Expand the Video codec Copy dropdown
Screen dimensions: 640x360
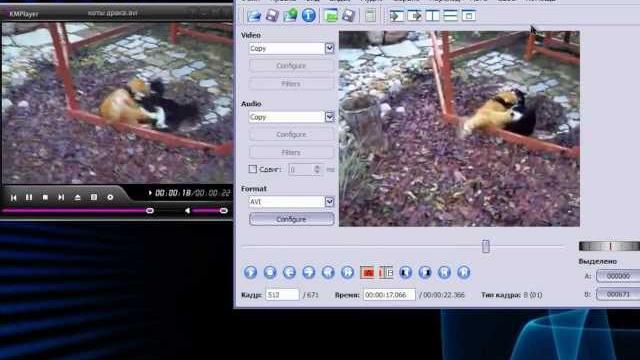329,49
